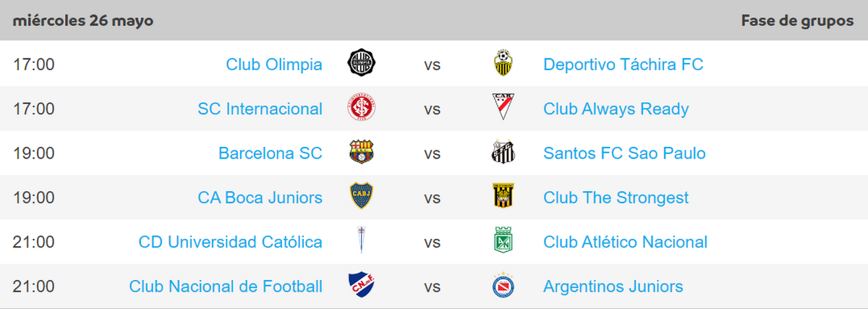Click the Club Nacional de Football crest
The width and height of the screenshot is (868, 309).
(361, 286)
